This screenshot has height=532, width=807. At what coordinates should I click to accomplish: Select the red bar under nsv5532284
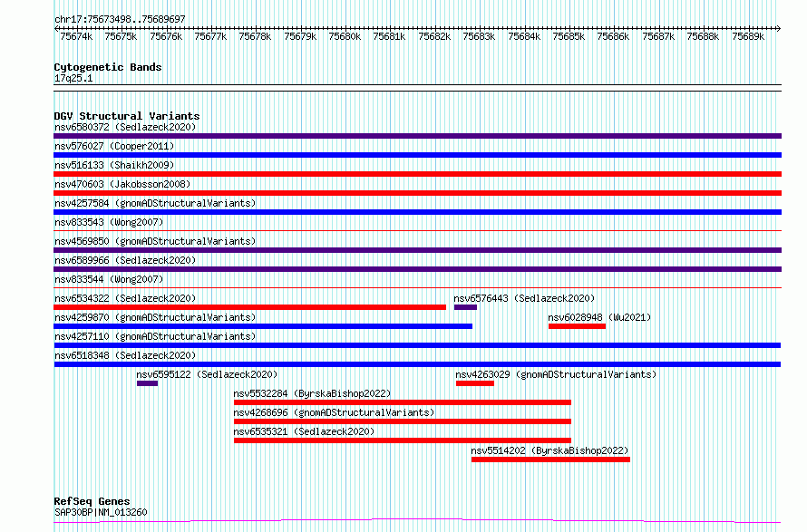pos(403,402)
